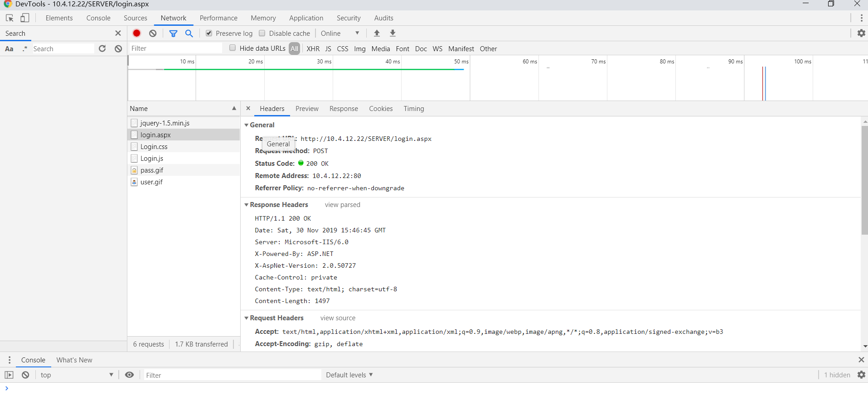Image resolution: width=868 pixels, height=400 pixels.
Task: Select user.gif request row
Action: (x=184, y=182)
